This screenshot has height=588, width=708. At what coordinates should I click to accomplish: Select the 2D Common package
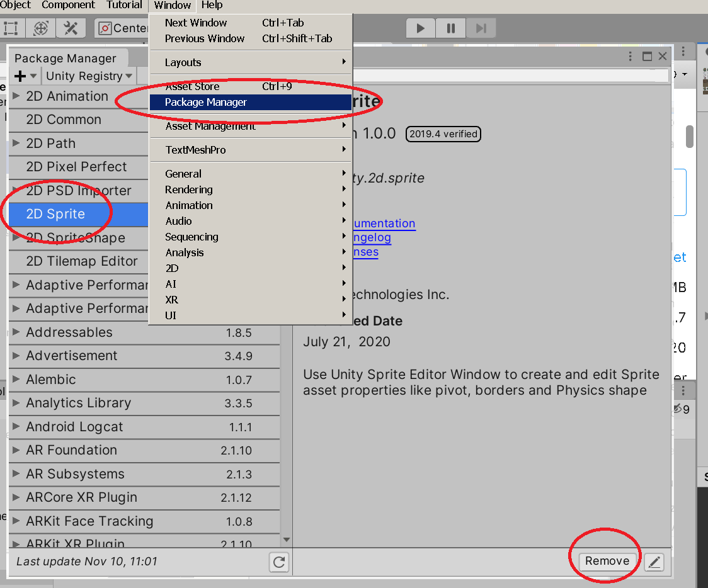click(79, 120)
